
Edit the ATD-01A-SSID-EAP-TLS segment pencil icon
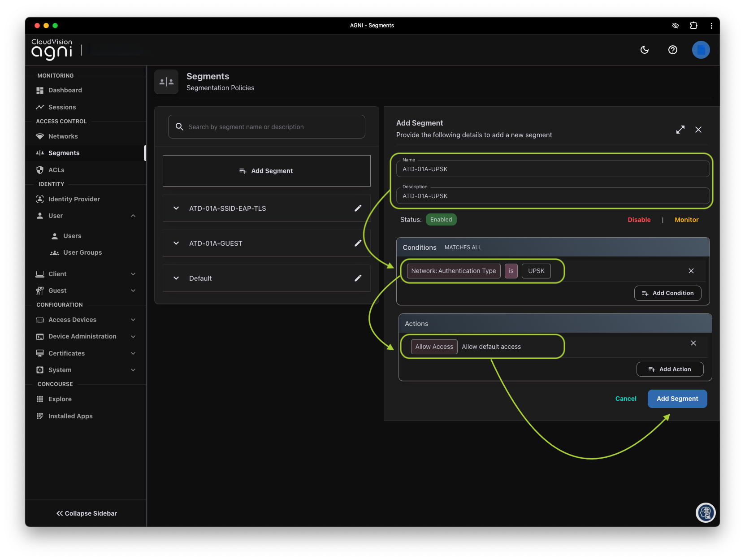(358, 208)
